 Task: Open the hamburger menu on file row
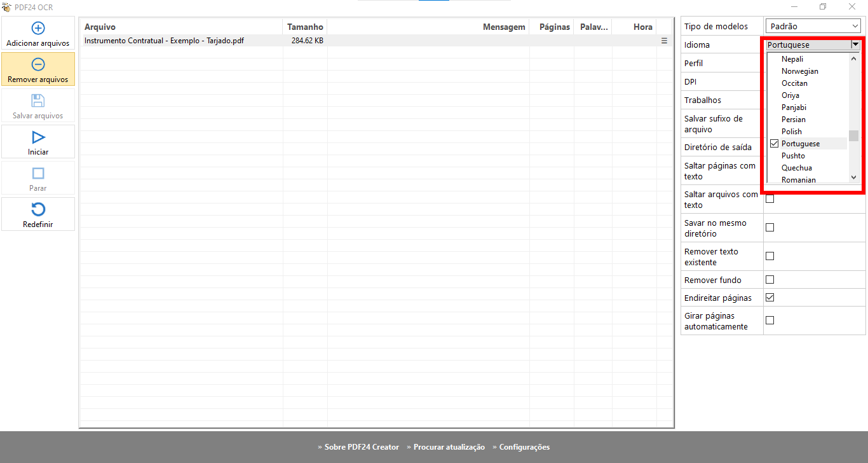click(x=664, y=41)
